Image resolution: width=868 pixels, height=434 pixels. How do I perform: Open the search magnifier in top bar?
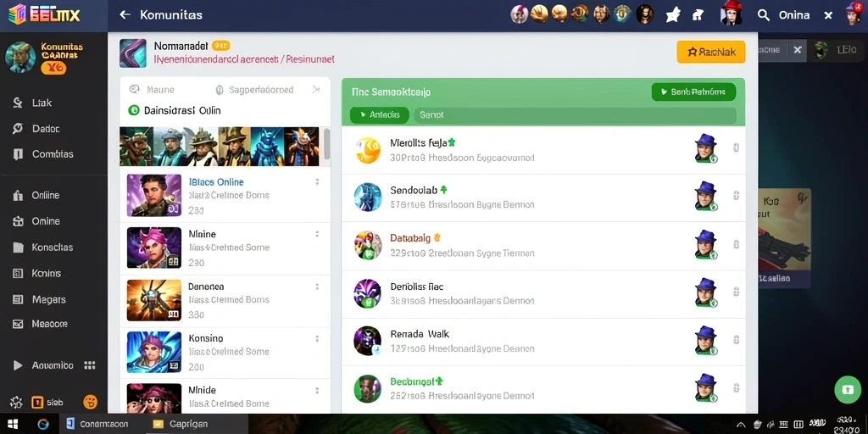click(764, 15)
